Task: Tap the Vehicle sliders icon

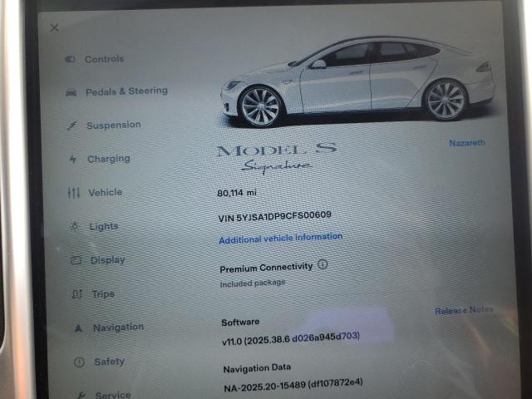Action: (72, 193)
